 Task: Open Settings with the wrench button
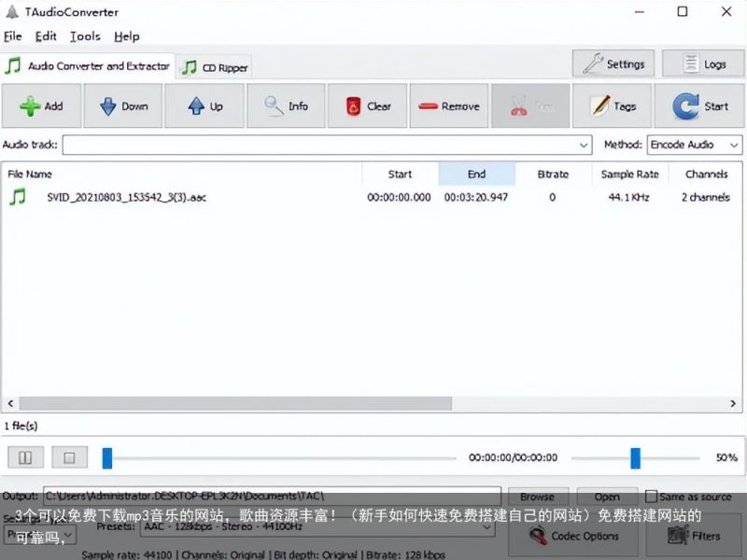pyautogui.click(x=613, y=63)
